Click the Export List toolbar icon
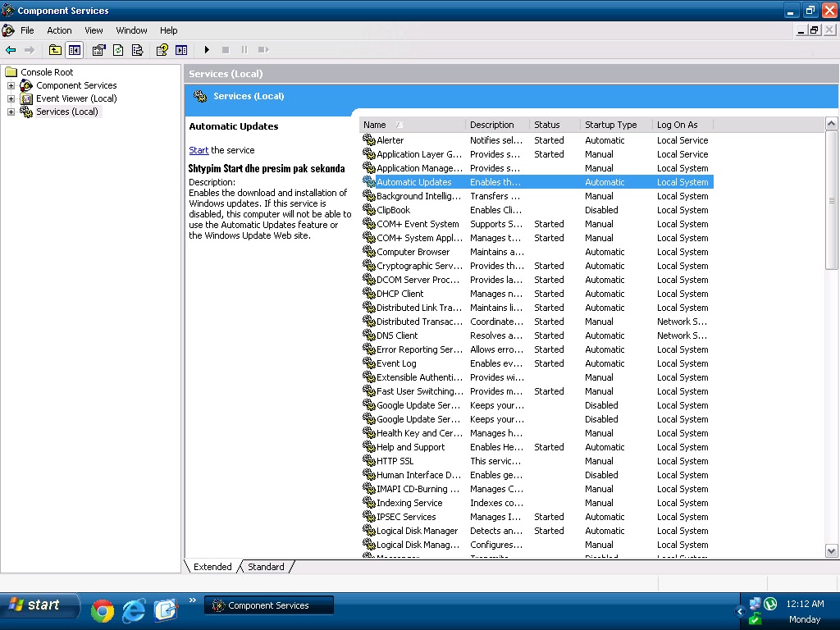 click(x=138, y=50)
